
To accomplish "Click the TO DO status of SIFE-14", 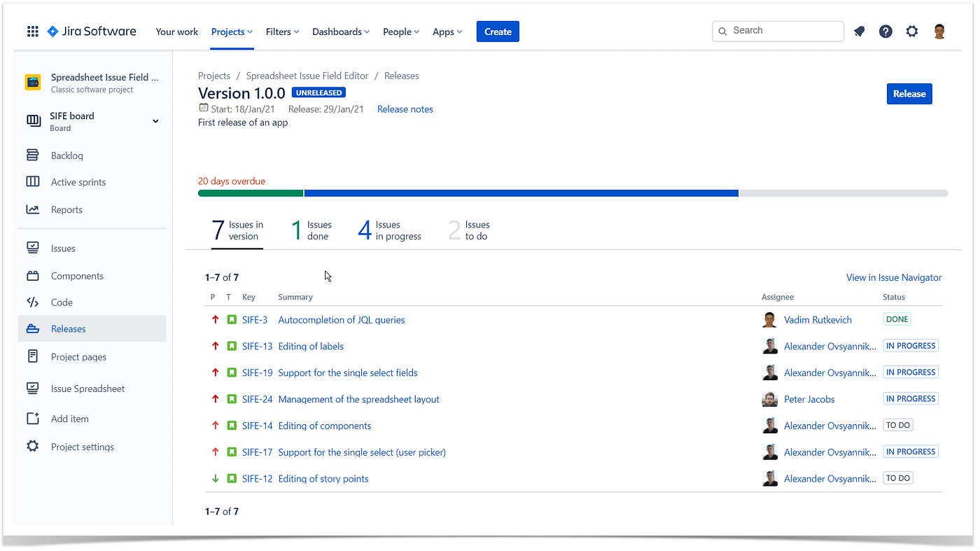I will (x=898, y=425).
